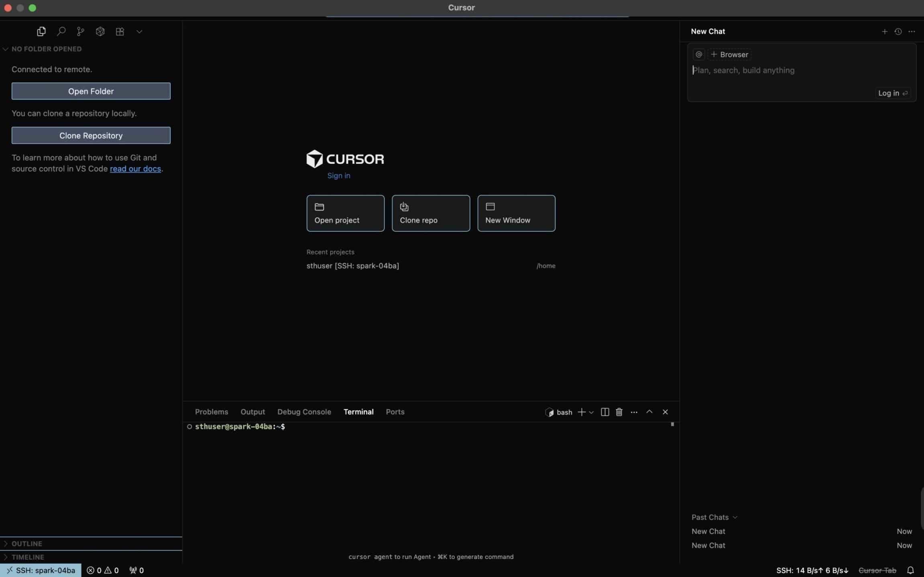The image size is (924, 577).
Task: Open the Past Chats dropdown
Action: (736, 517)
